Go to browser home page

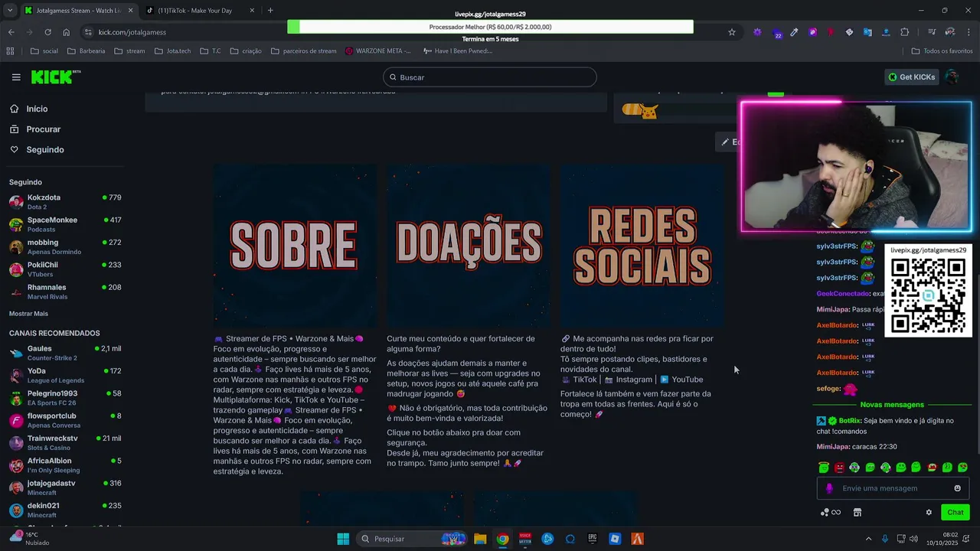[67, 32]
